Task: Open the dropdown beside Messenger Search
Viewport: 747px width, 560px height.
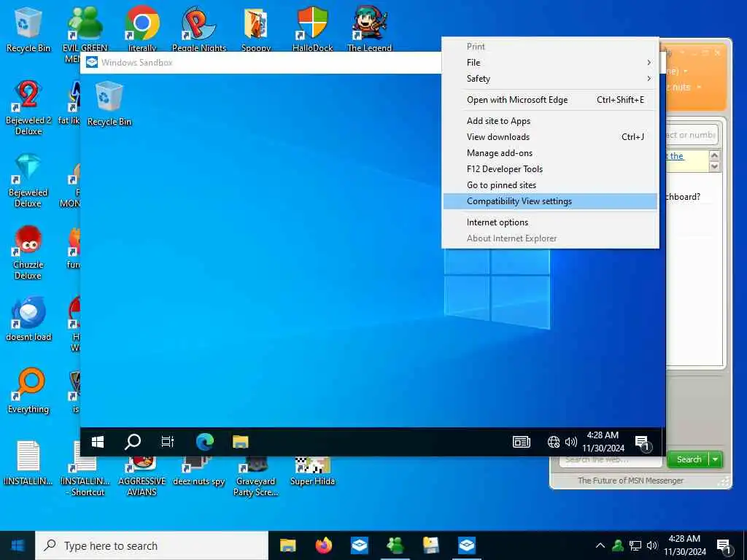Action: (x=716, y=459)
